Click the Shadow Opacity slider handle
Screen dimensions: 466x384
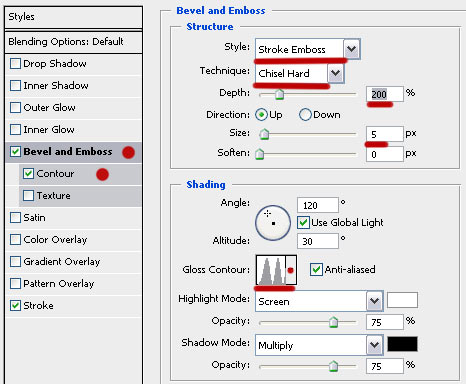tap(333, 366)
